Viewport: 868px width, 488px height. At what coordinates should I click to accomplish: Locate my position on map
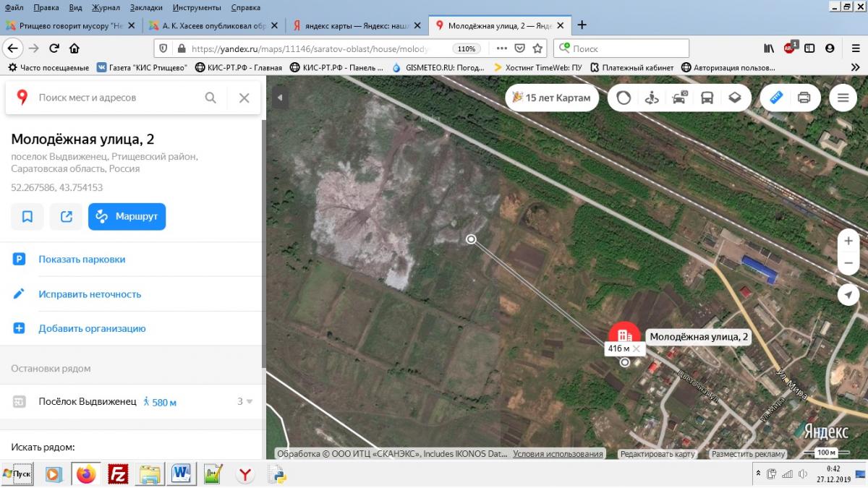click(848, 294)
